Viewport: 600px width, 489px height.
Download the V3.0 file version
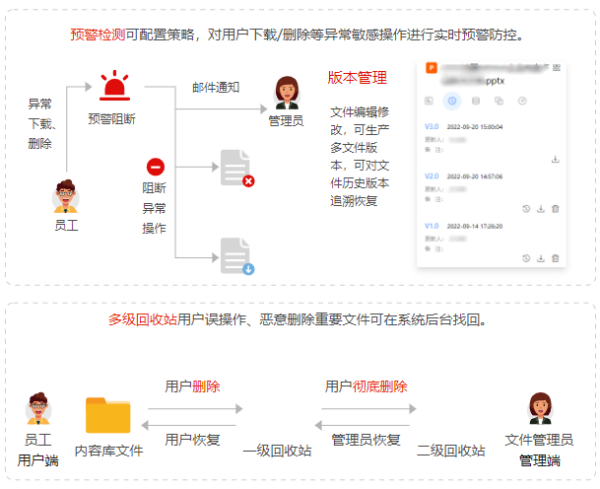pos(555,160)
